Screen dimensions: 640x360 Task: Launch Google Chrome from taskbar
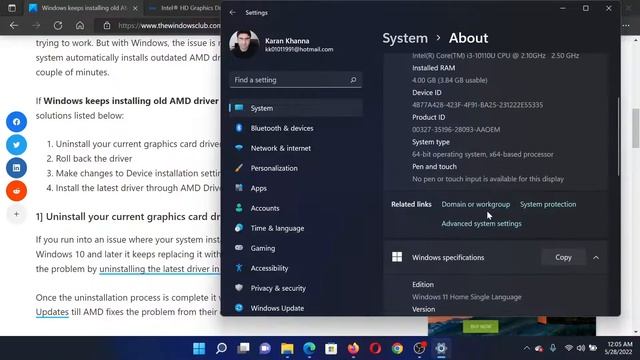(x=397, y=348)
